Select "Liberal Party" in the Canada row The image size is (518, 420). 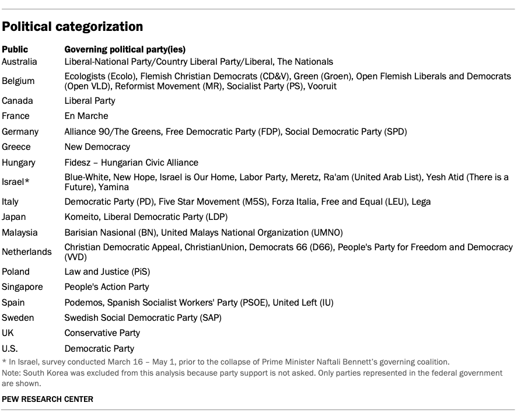[90, 100]
